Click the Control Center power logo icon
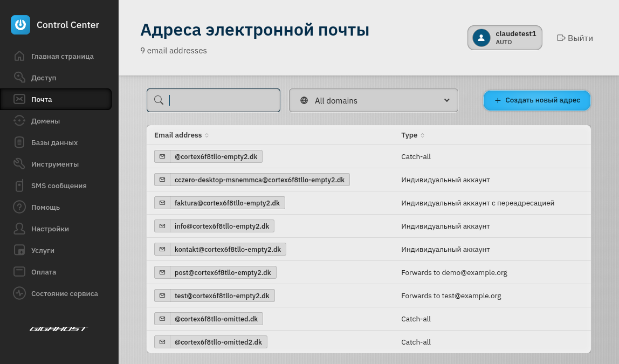The width and height of the screenshot is (619, 364). click(20, 25)
